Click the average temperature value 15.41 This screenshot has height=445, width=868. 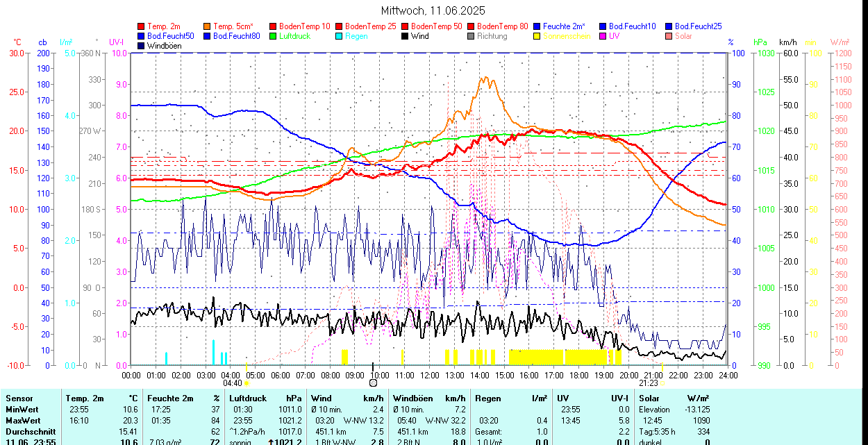(x=127, y=432)
